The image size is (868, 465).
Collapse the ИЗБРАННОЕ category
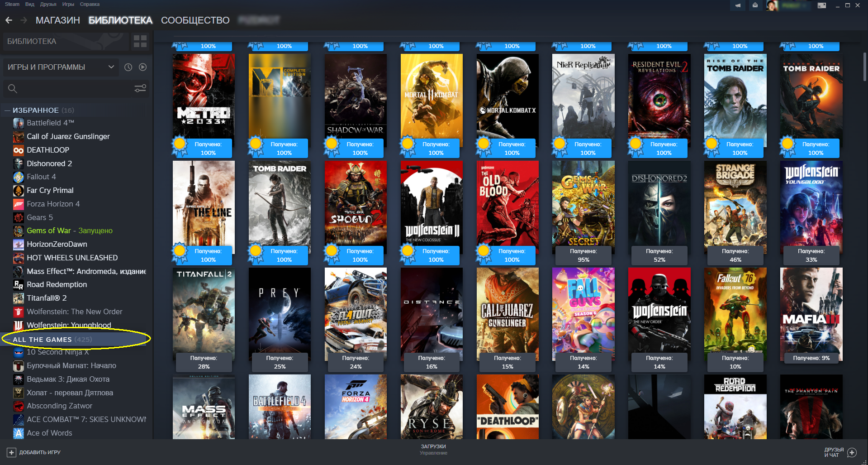[x=7, y=110]
